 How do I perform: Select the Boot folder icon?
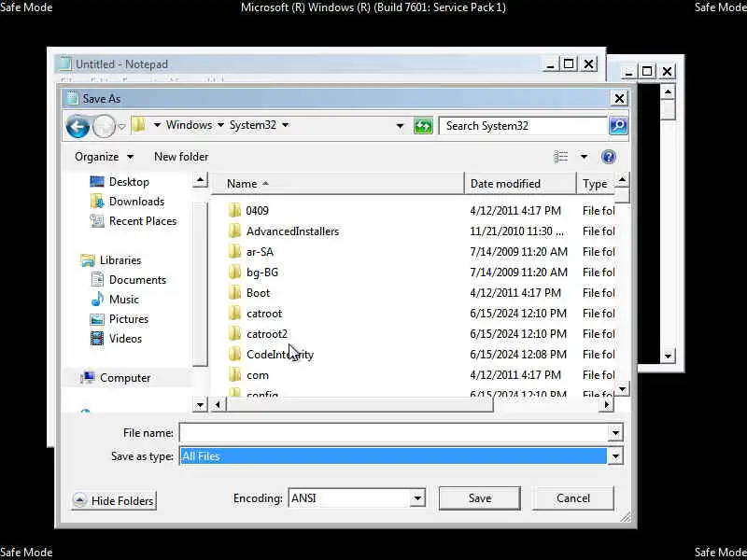click(x=235, y=292)
